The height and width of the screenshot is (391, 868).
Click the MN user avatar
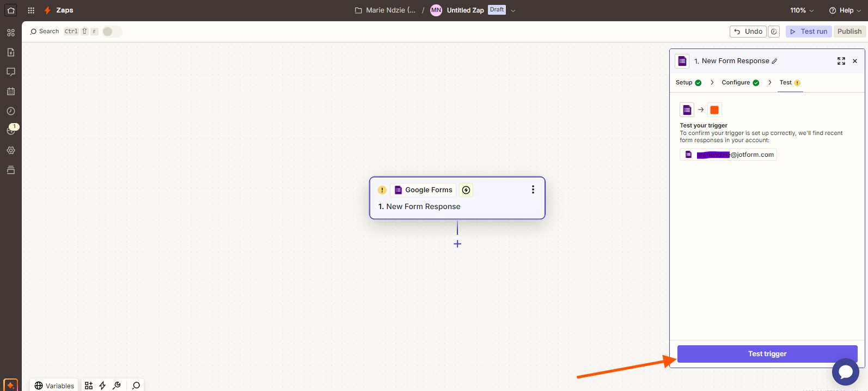(436, 10)
